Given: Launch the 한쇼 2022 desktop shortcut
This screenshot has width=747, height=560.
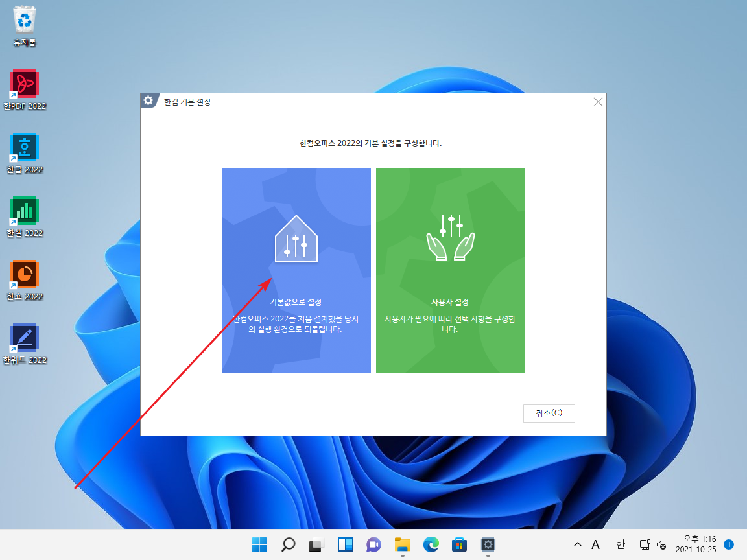Looking at the screenshot, I should 24,281.
